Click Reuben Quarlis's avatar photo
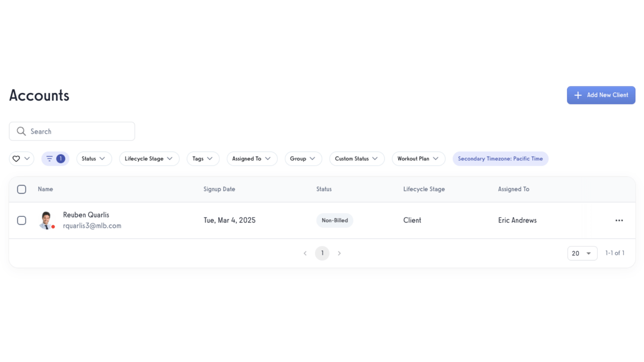The width and height of the screenshot is (644, 362). pyautogui.click(x=46, y=220)
